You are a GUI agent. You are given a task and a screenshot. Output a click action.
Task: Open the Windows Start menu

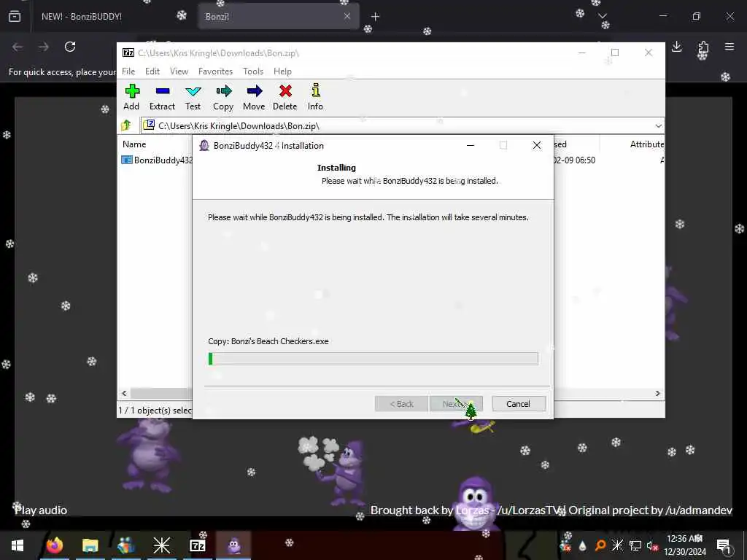click(x=18, y=545)
